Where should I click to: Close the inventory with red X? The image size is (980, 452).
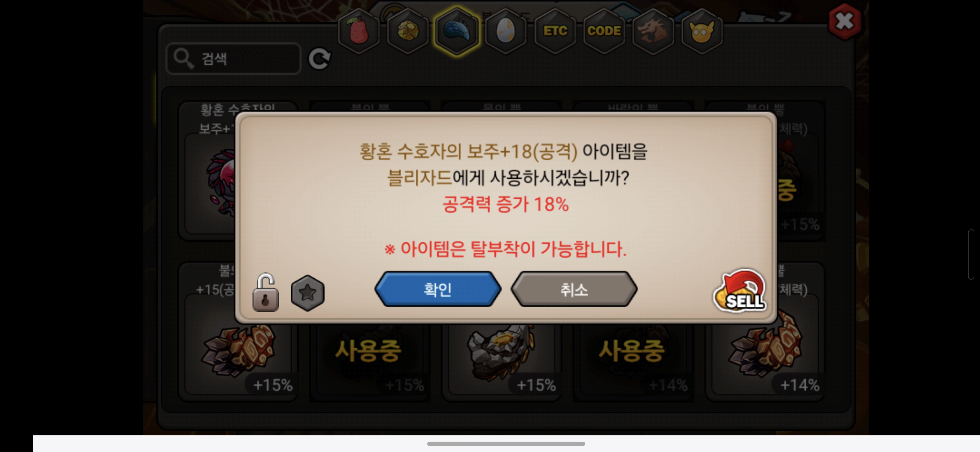coord(844,21)
